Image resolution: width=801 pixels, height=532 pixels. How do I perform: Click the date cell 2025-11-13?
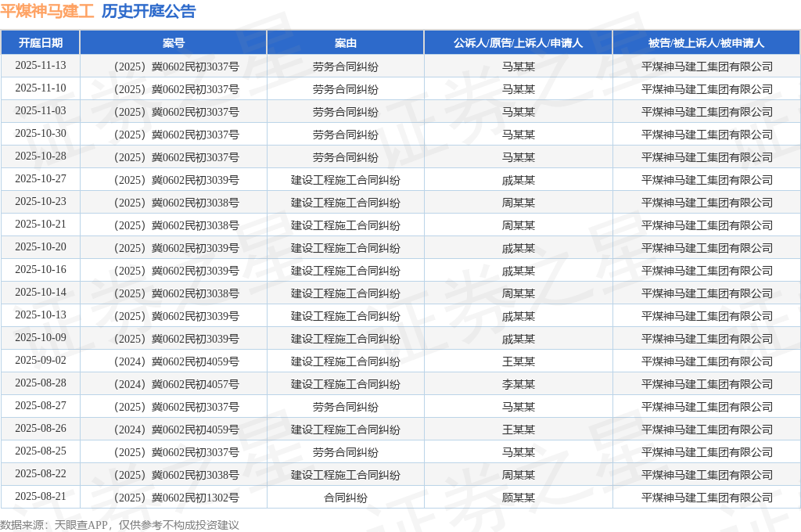(41, 66)
